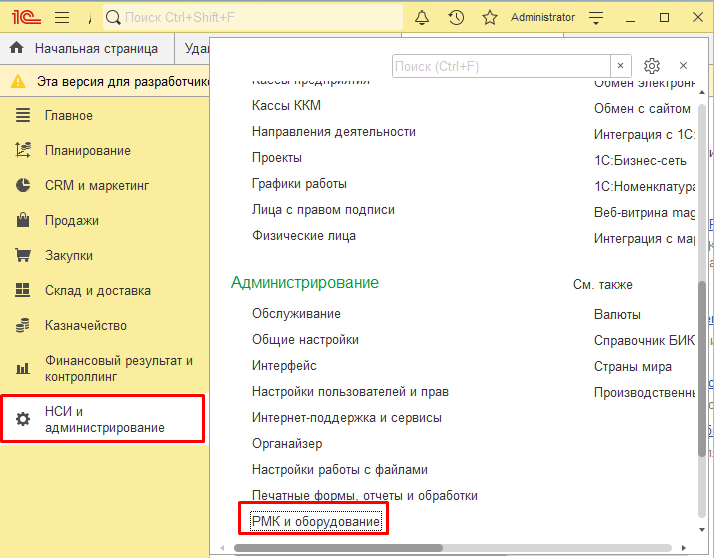This screenshot has width=714, height=558.
Task: Click the Продажи shopping bag icon
Action: pos(23,220)
